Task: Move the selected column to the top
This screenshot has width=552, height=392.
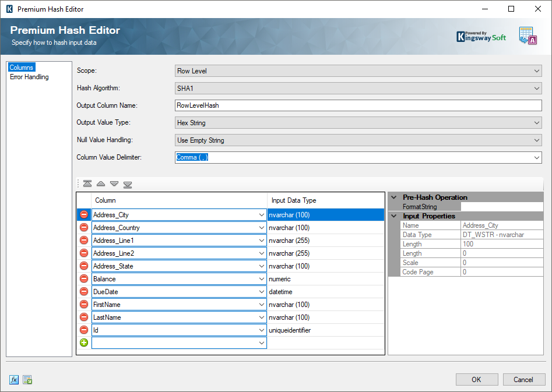Action: pos(87,183)
